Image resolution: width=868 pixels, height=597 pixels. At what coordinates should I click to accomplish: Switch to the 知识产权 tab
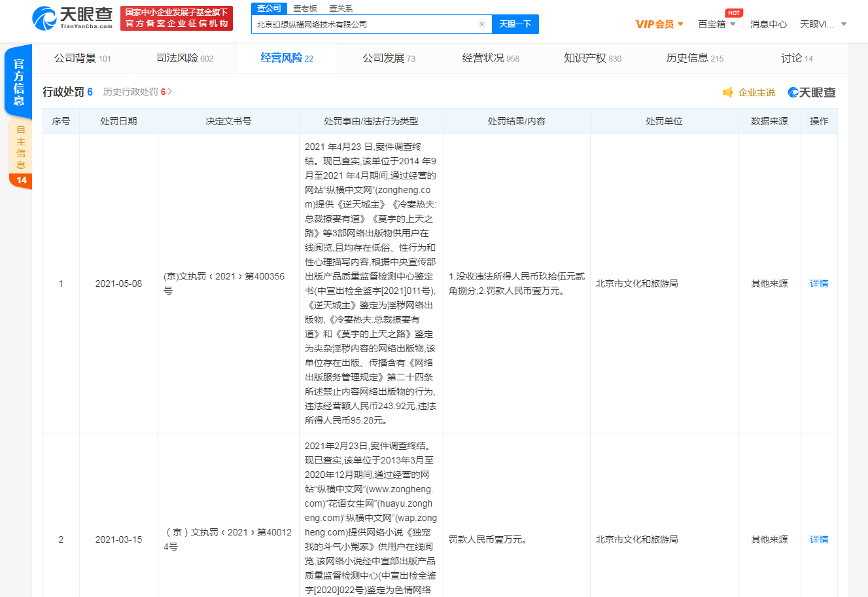tap(593, 58)
